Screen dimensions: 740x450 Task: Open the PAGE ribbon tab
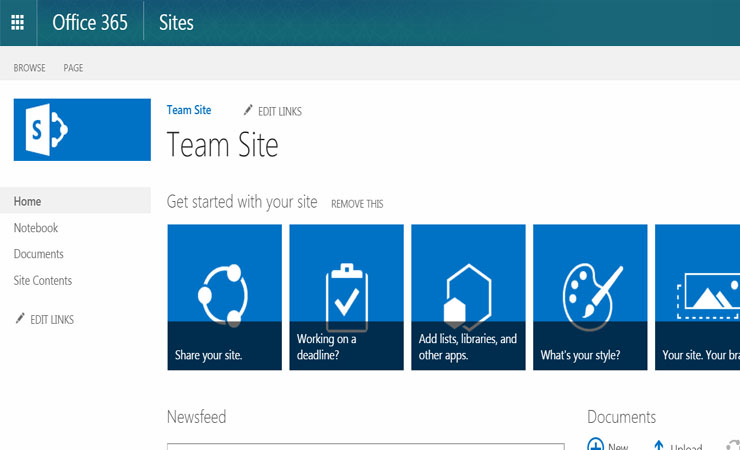click(x=73, y=68)
